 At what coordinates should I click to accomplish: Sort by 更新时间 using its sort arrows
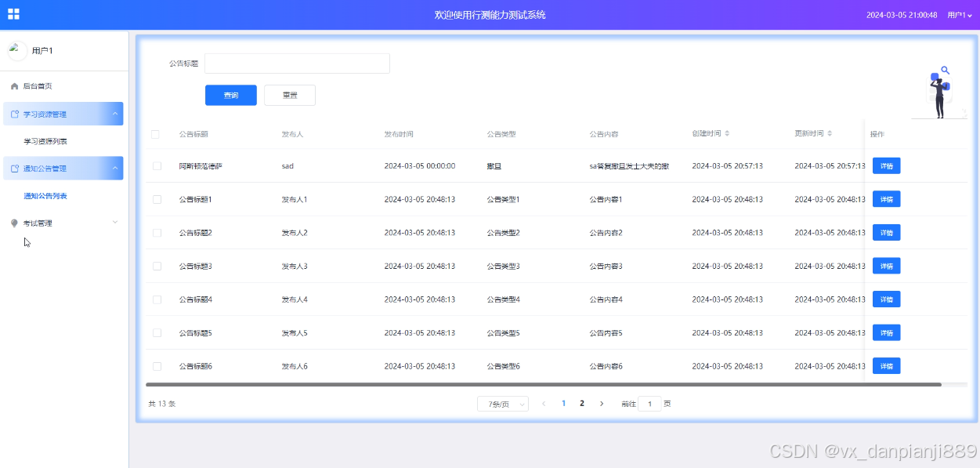[830, 134]
